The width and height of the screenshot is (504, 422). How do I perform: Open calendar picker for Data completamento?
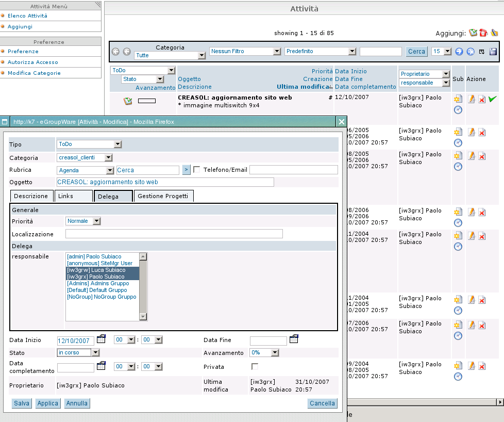[x=101, y=365]
